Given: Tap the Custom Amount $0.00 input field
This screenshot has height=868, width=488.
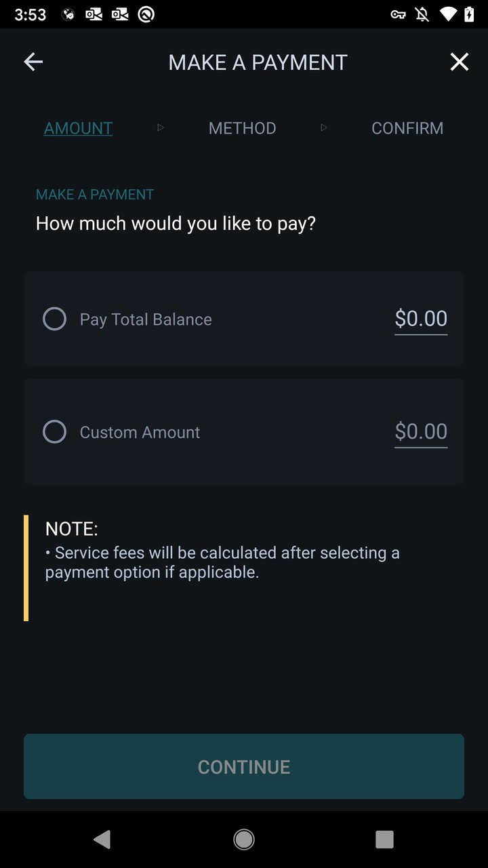Looking at the screenshot, I should tap(421, 432).
